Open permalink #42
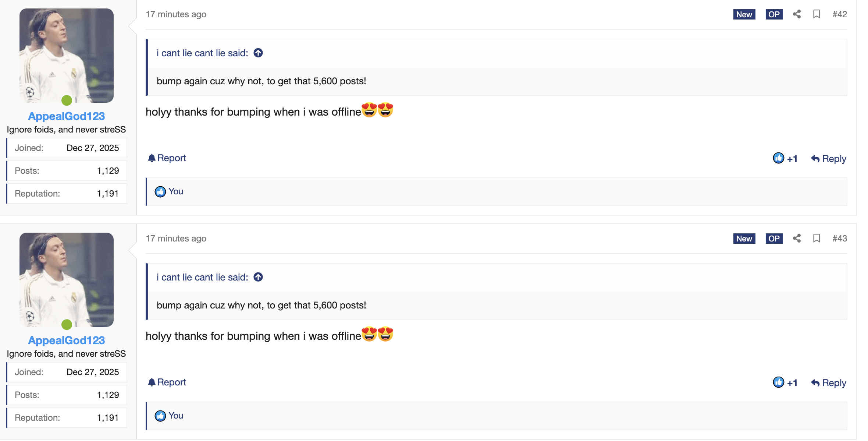Viewport: 868px width, 441px height. coord(840,14)
